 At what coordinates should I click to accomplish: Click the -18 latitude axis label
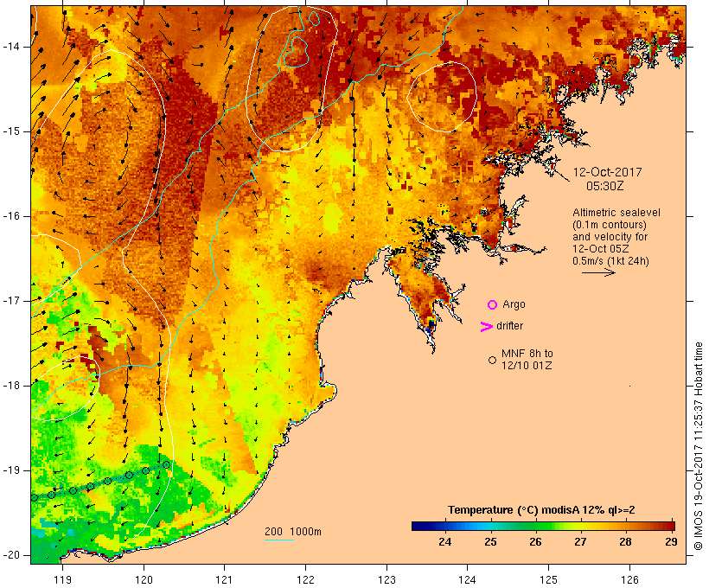coord(10,386)
